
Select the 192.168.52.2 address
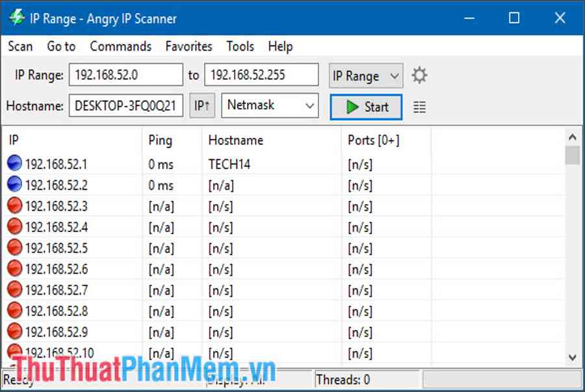pos(56,185)
